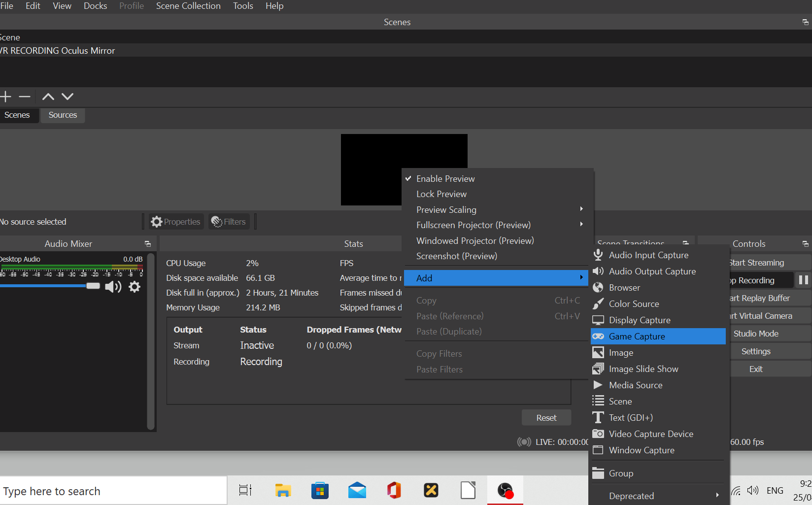812x505 pixels.
Task: Click Reset in the Stats panel
Action: (x=546, y=417)
